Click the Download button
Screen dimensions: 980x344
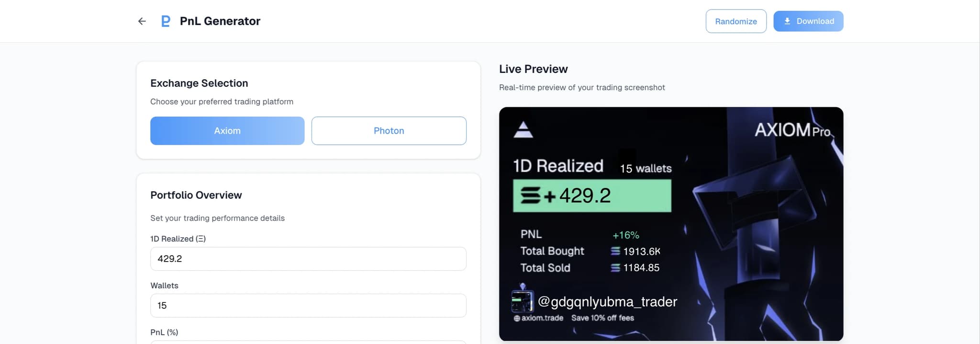point(808,21)
